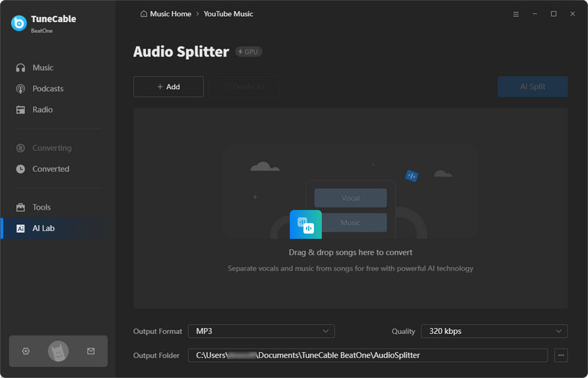
Task: Select Radio in the sidebar
Action: click(43, 110)
